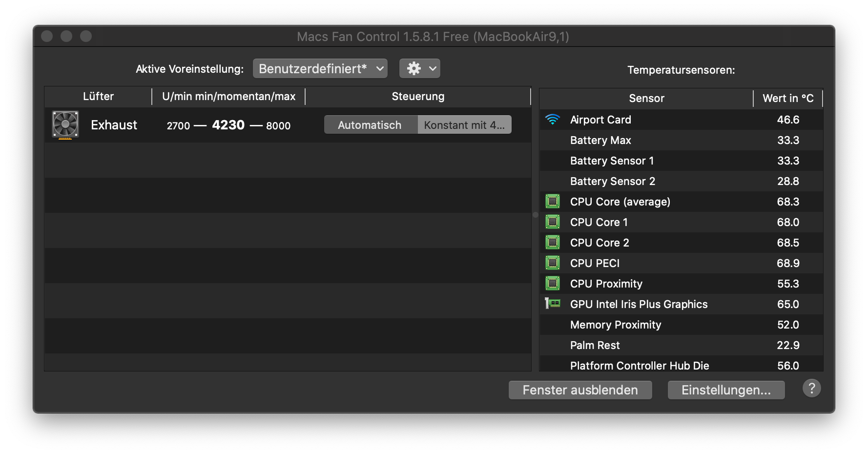The height and width of the screenshot is (454, 868).
Task: Select CPU Core 1 label
Action: click(599, 222)
